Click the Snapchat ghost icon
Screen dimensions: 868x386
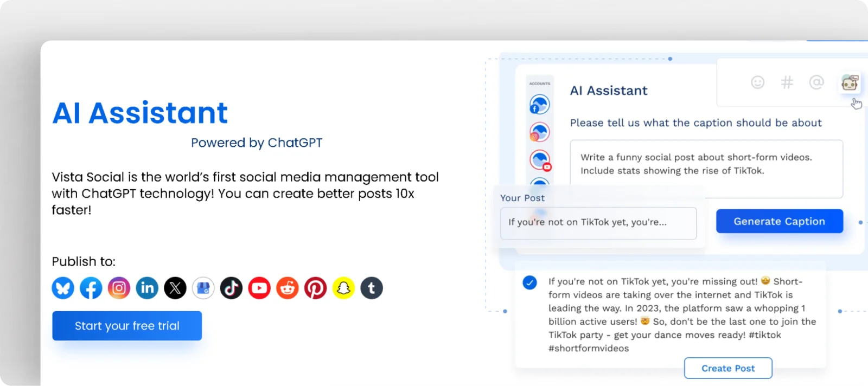pos(343,288)
